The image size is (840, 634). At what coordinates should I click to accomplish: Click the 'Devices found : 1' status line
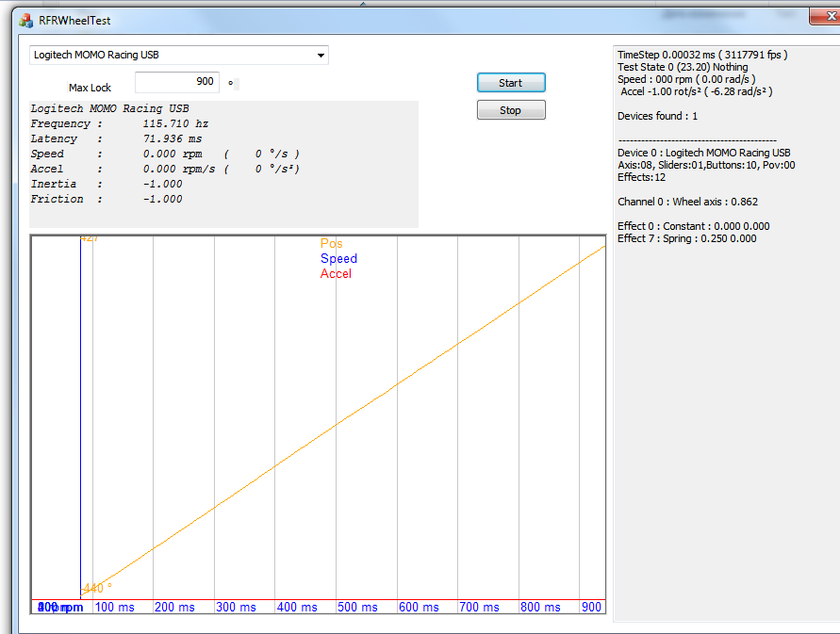[657, 117]
